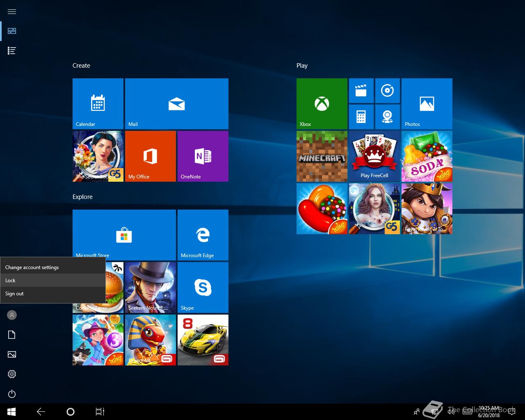This screenshot has height=420, width=525.
Task: Open the Photos tile
Action: point(427,104)
